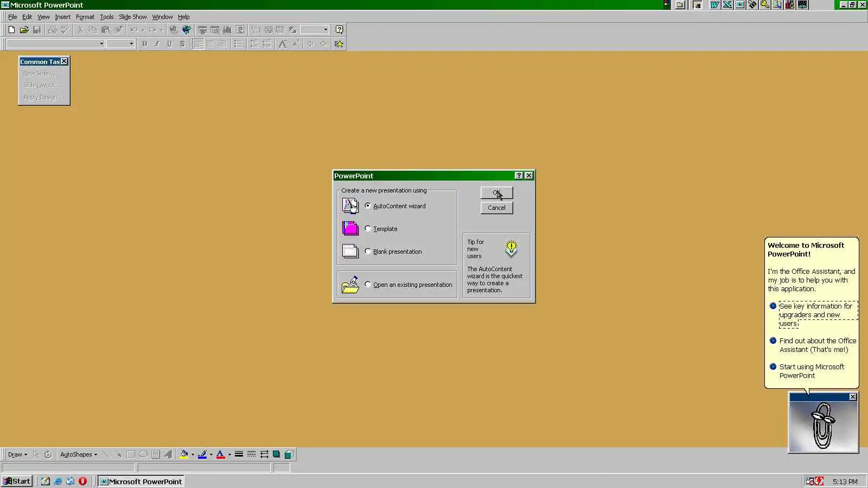Click the Dash Style icon
868x488 pixels.
(x=251, y=454)
